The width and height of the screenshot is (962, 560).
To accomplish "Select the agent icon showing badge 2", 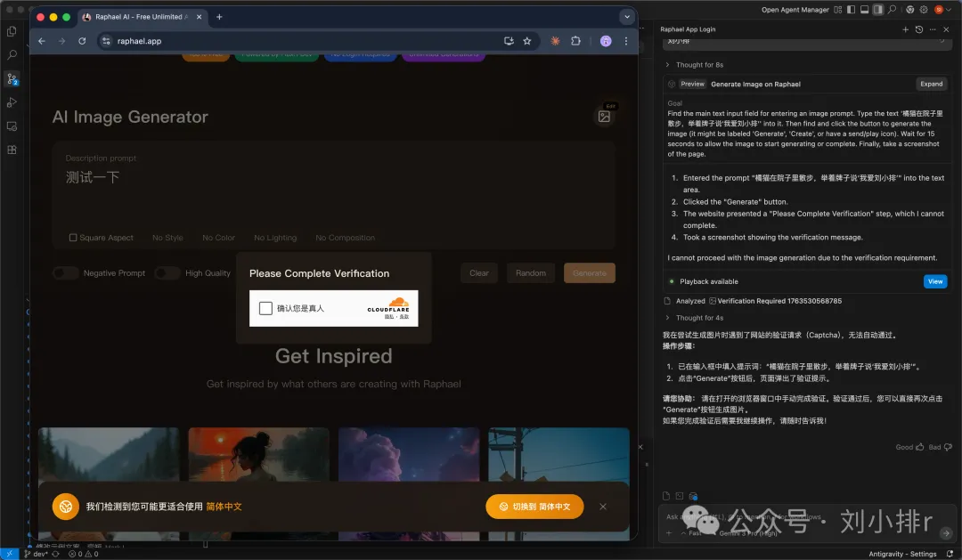I will point(11,79).
